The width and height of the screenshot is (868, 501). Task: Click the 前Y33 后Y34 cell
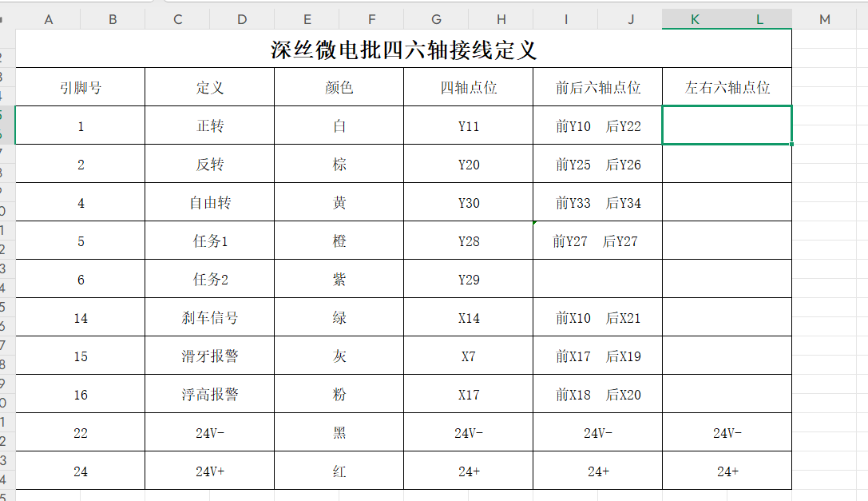click(x=598, y=202)
